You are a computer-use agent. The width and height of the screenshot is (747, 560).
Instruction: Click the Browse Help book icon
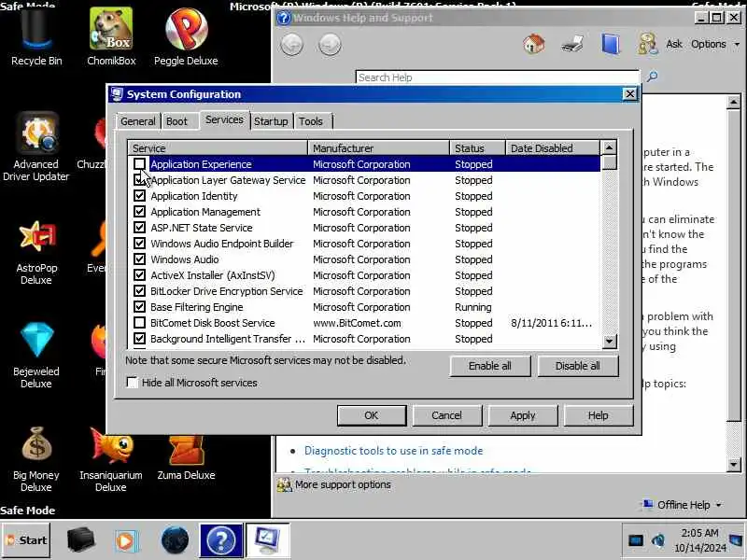tap(611, 44)
